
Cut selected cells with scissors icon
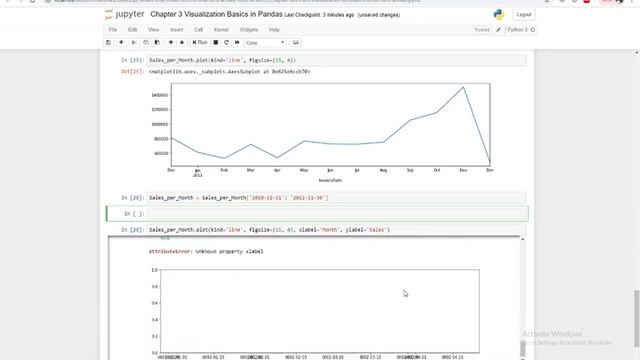pos(133,42)
